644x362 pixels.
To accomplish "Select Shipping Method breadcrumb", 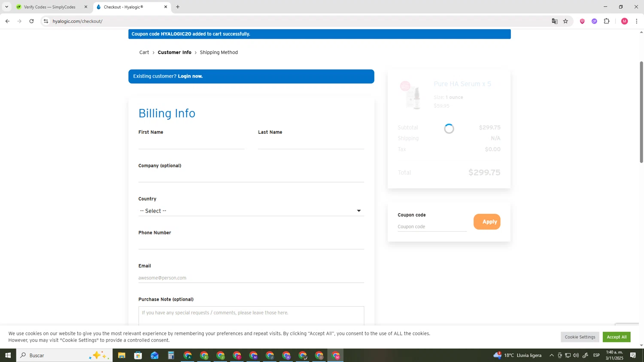I will tap(219, 52).
